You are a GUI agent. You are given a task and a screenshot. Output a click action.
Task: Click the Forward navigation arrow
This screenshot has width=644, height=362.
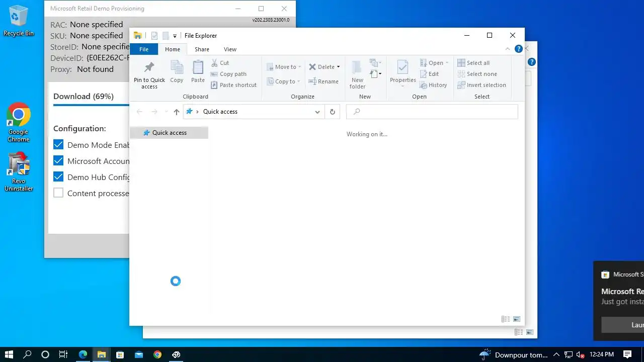point(154,112)
